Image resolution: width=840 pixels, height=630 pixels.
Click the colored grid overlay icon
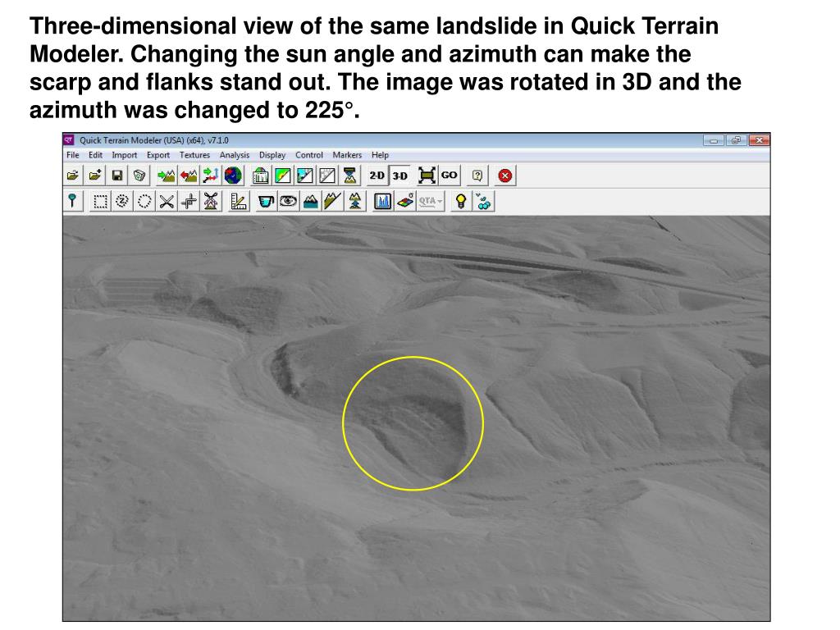(405, 202)
